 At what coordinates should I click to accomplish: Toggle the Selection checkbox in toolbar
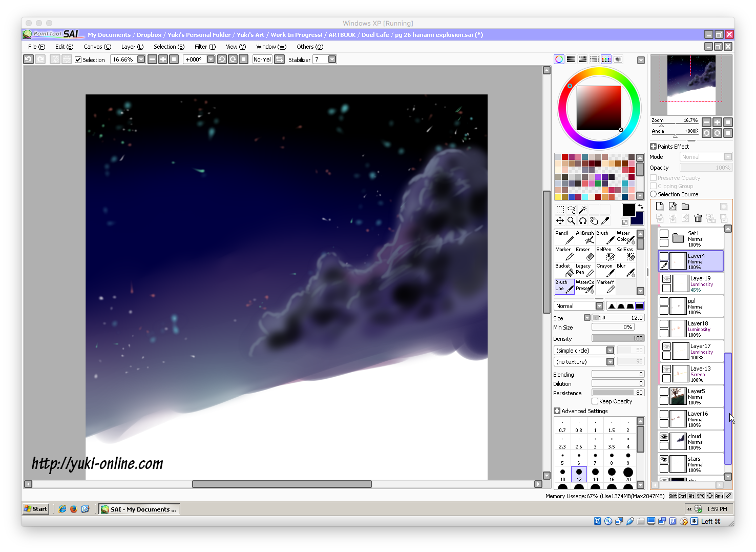click(x=78, y=60)
